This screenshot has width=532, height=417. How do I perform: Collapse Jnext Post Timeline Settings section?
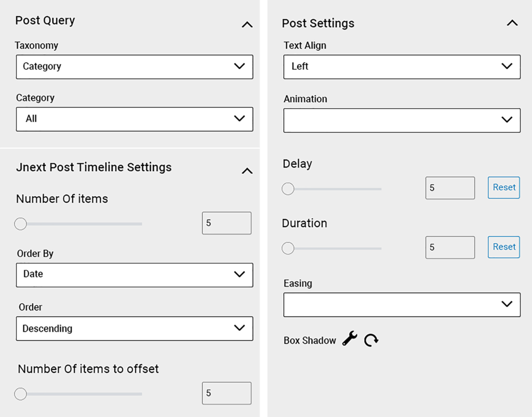click(247, 171)
